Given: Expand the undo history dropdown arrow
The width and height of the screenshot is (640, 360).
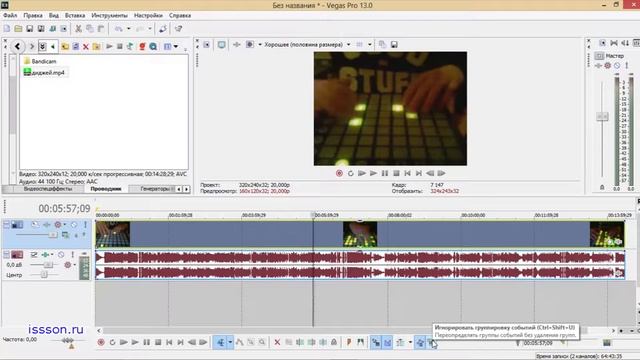Looking at the screenshot, I should (x=129, y=29).
